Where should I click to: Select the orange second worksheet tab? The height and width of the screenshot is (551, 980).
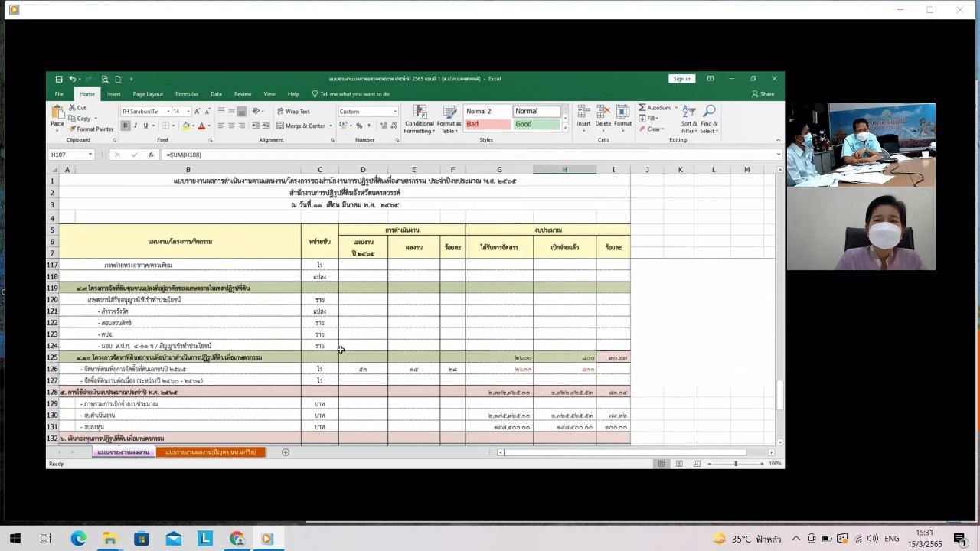point(211,452)
